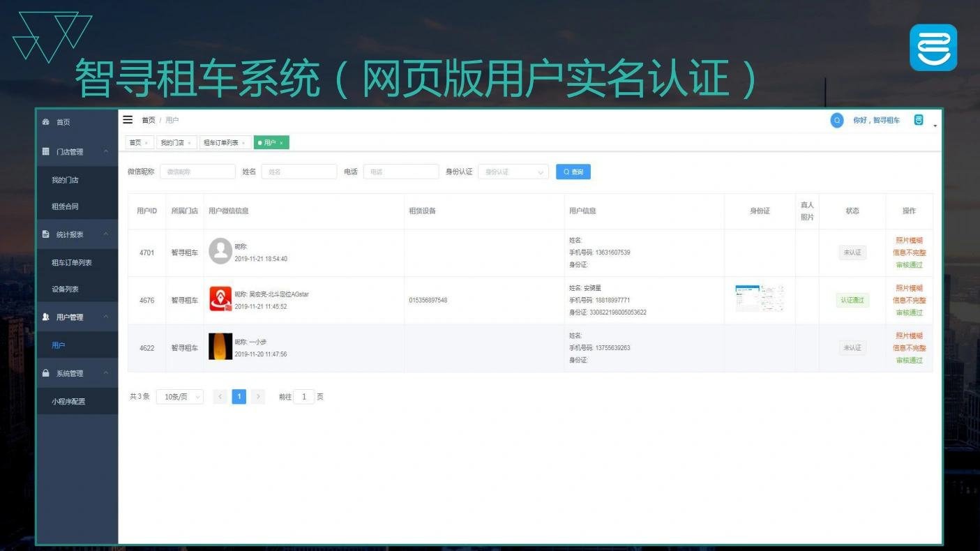Open the 10条/页 page size dropdown
The height and width of the screenshot is (551, 980).
click(179, 396)
